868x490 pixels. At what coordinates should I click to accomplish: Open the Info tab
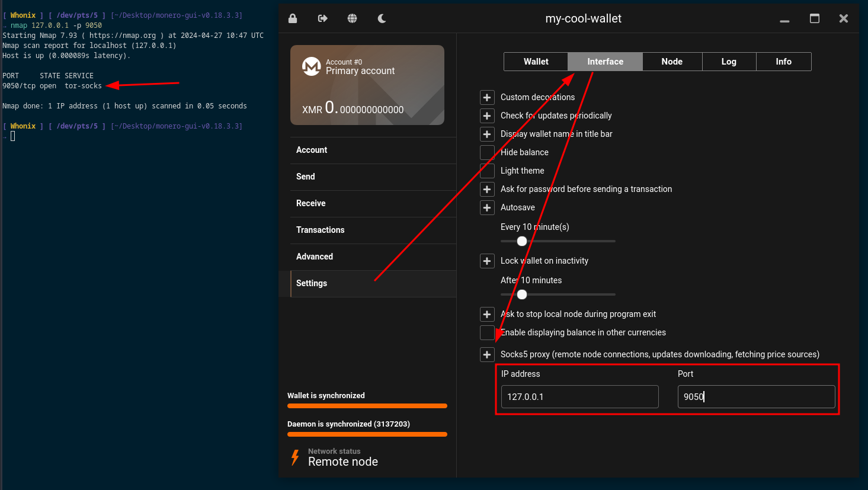pos(783,62)
